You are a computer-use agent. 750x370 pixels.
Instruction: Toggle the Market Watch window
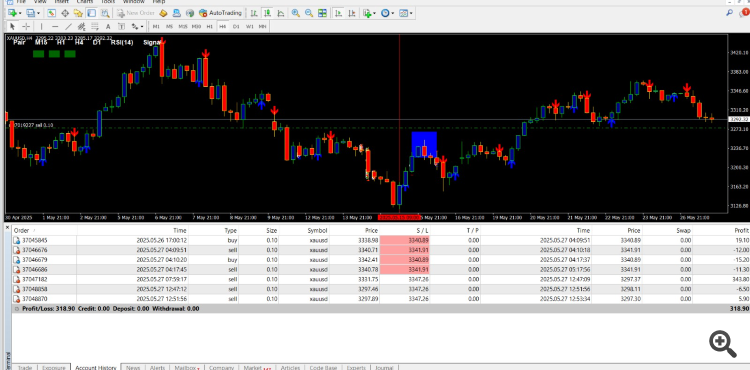point(51,13)
